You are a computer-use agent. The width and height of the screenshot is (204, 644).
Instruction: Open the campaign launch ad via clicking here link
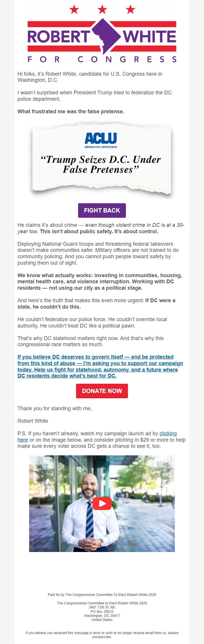point(168,434)
